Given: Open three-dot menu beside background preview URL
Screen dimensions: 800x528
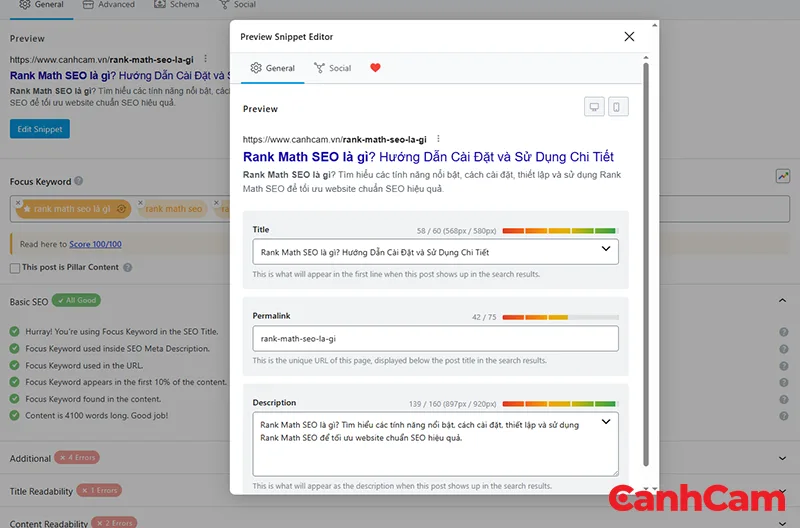Looking at the screenshot, I should (x=205, y=59).
